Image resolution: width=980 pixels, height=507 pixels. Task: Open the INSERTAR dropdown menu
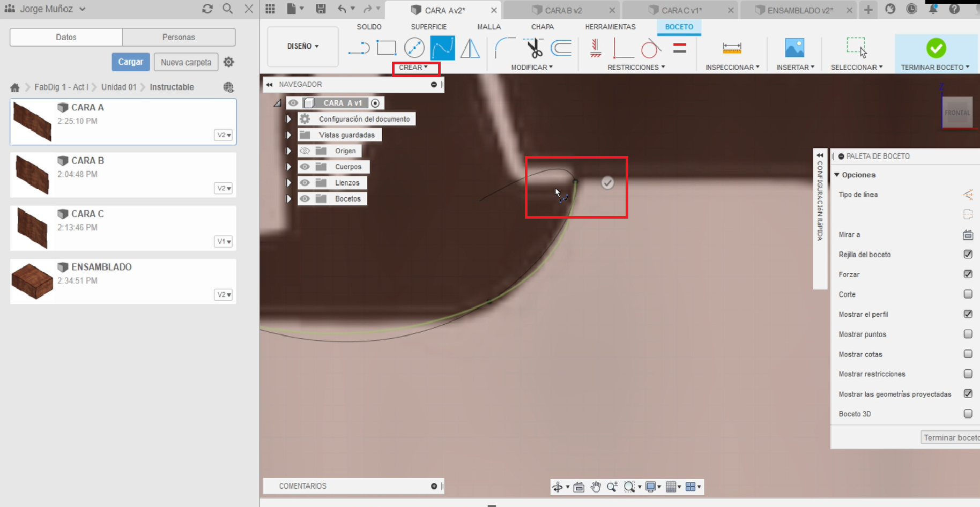(x=796, y=68)
